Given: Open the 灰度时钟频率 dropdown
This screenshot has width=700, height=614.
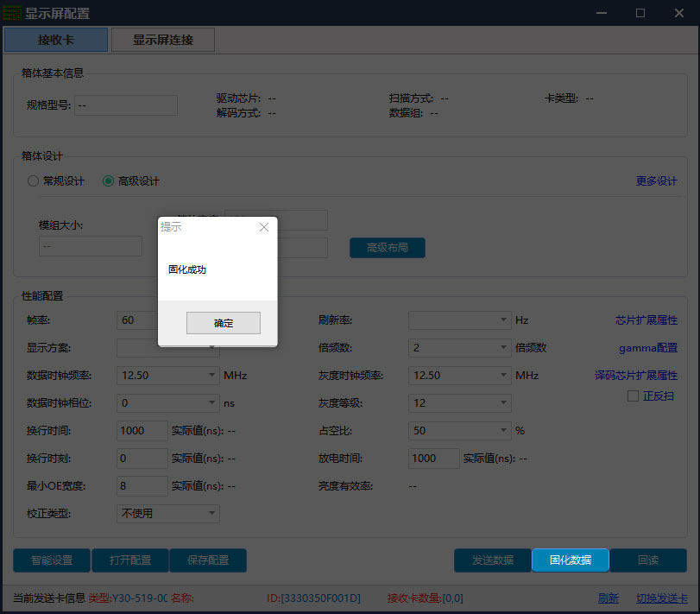Looking at the screenshot, I should pyautogui.click(x=459, y=376).
